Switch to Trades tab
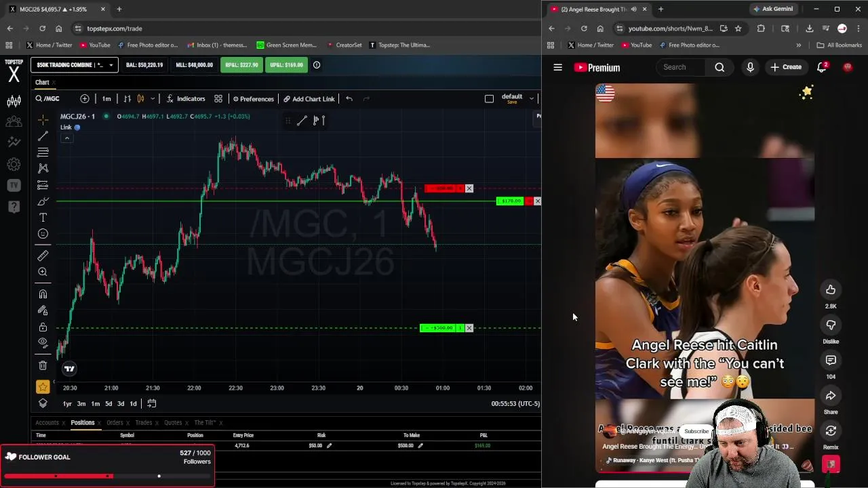The width and height of the screenshot is (868, 488). pyautogui.click(x=143, y=423)
